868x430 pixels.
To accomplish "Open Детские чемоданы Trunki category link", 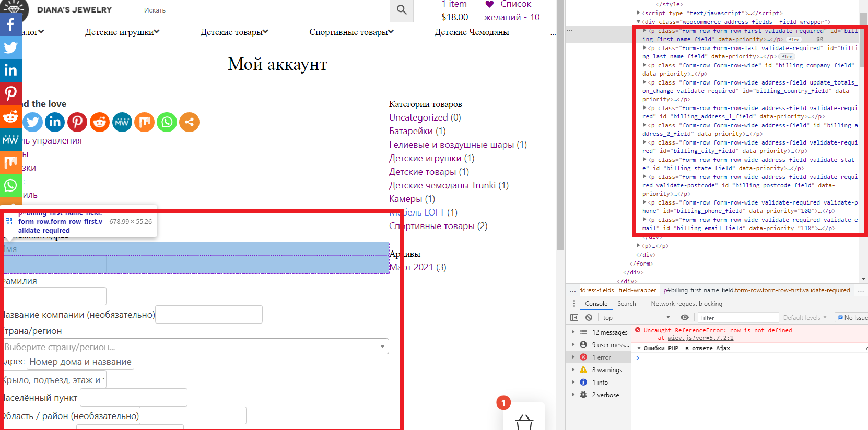I will click(442, 185).
